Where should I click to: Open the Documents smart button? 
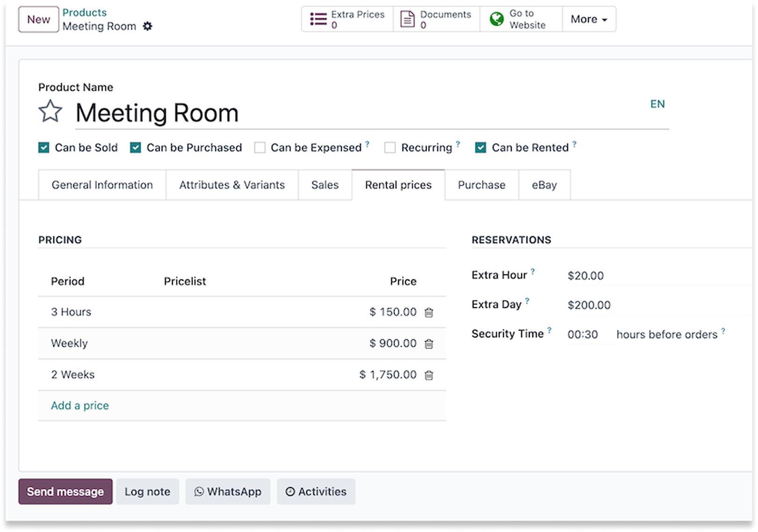tap(436, 19)
